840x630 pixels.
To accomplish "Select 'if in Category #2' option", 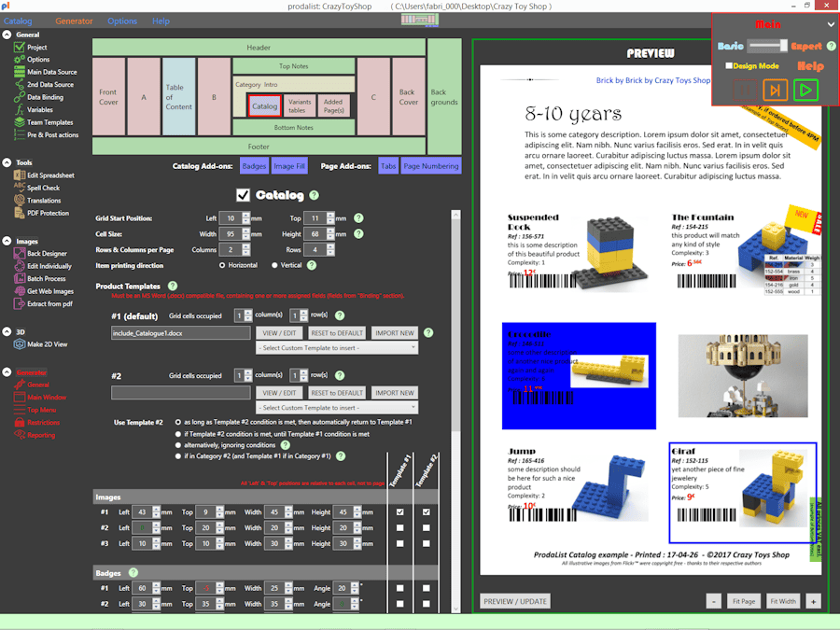I will (178, 456).
